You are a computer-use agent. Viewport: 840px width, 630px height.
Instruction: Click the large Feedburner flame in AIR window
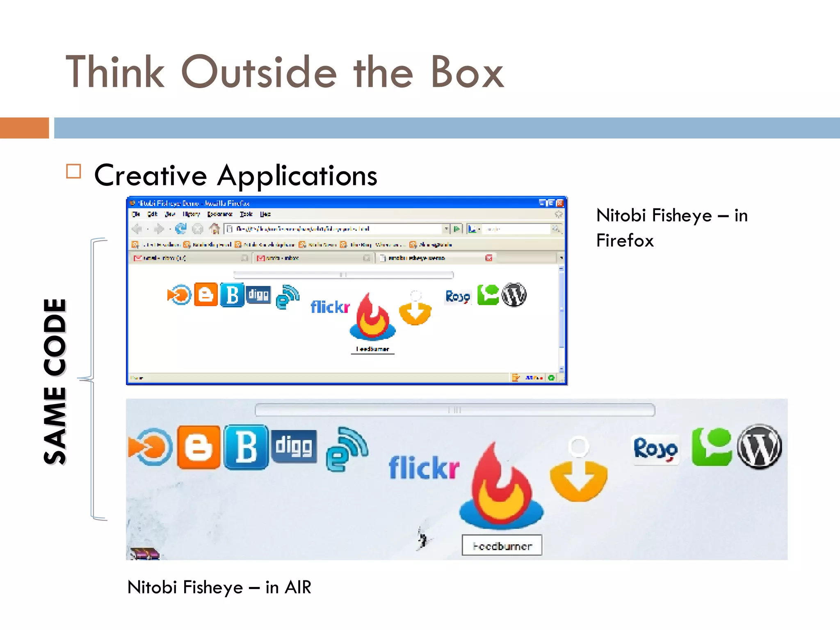[x=501, y=486]
